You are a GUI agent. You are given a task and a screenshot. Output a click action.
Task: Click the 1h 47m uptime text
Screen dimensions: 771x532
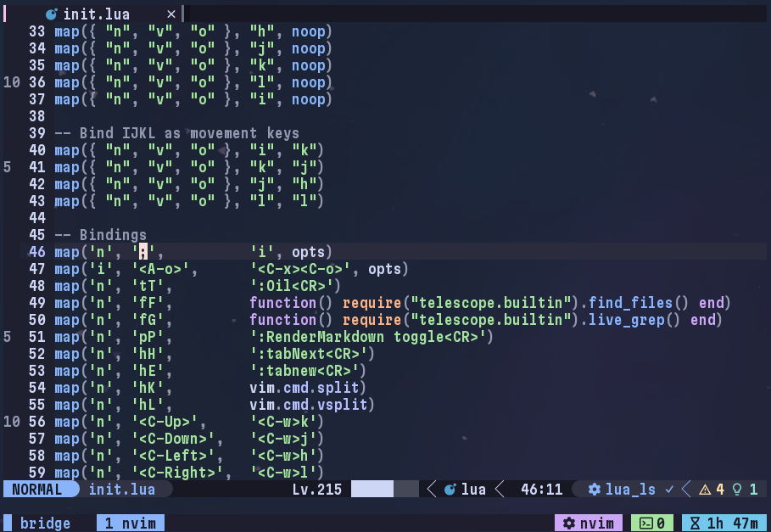click(x=733, y=524)
